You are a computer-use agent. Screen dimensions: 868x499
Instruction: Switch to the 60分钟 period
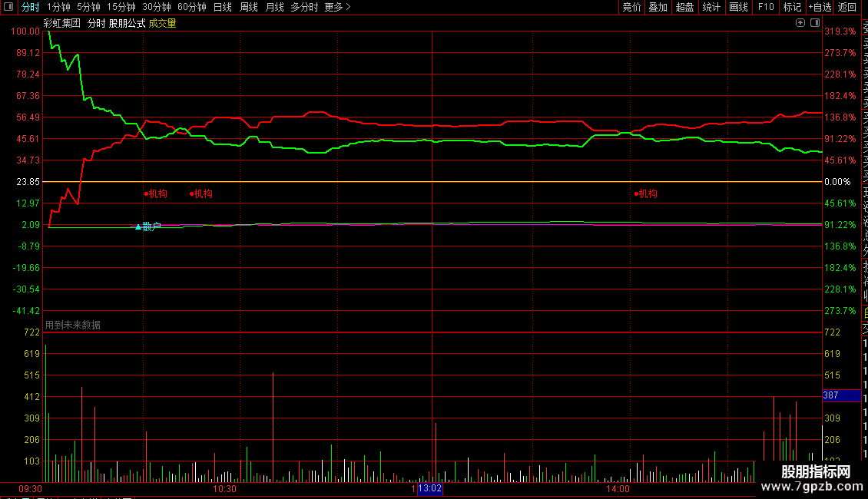coord(192,7)
